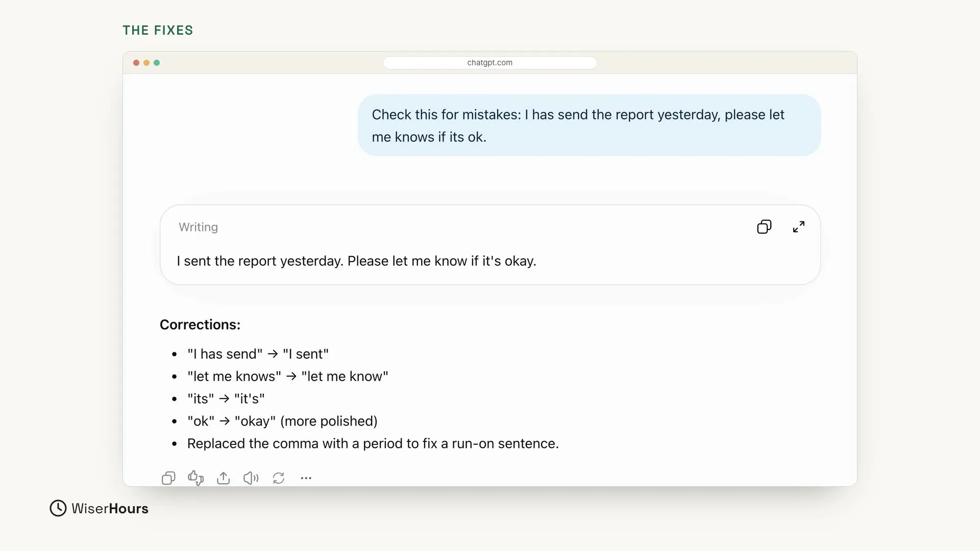Image resolution: width=980 pixels, height=551 pixels.
Task: Select the user message bubble "Check this for mistakes"
Action: point(590,126)
